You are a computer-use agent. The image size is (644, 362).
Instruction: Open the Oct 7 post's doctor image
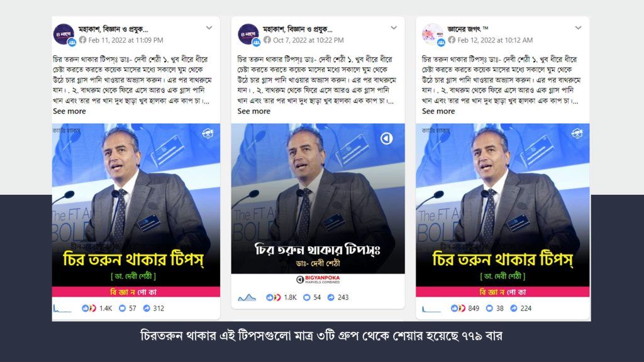point(318,199)
